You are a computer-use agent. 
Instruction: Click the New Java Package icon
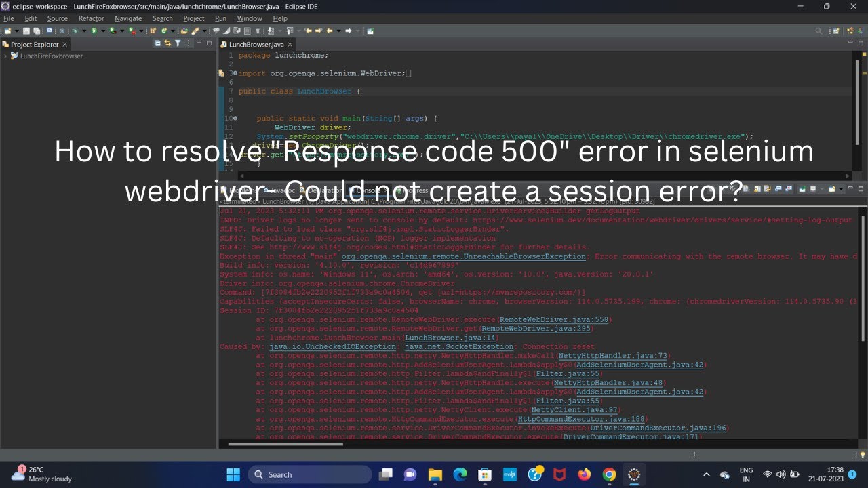tap(153, 30)
